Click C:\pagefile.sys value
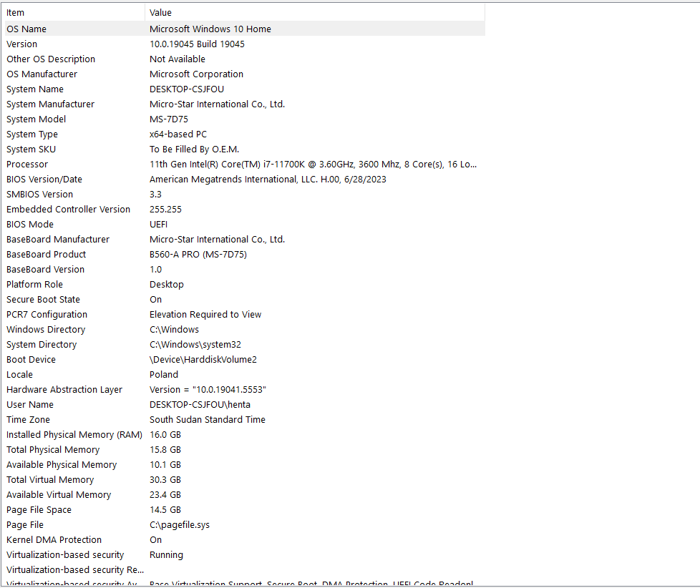The width and height of the screenshot is (700, 588). (180, 524)
